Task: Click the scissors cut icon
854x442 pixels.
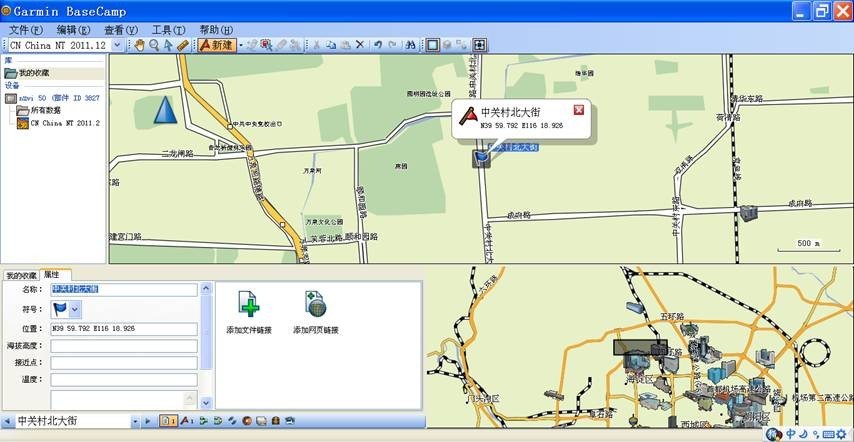Action: click(316, 45)
